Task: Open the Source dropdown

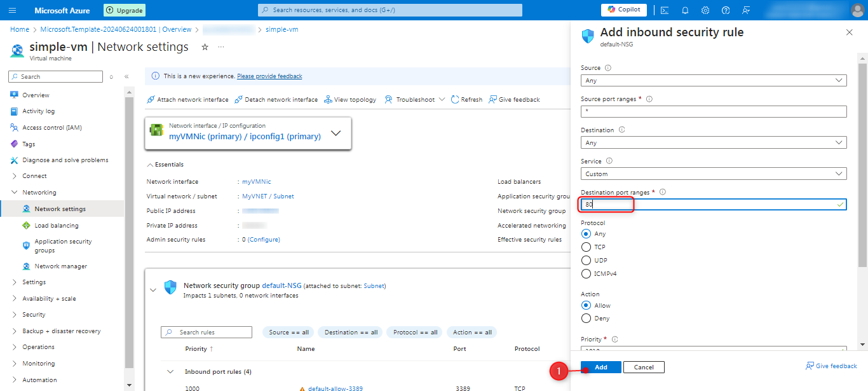Action: pyautogui.click(x=713, y=81)
